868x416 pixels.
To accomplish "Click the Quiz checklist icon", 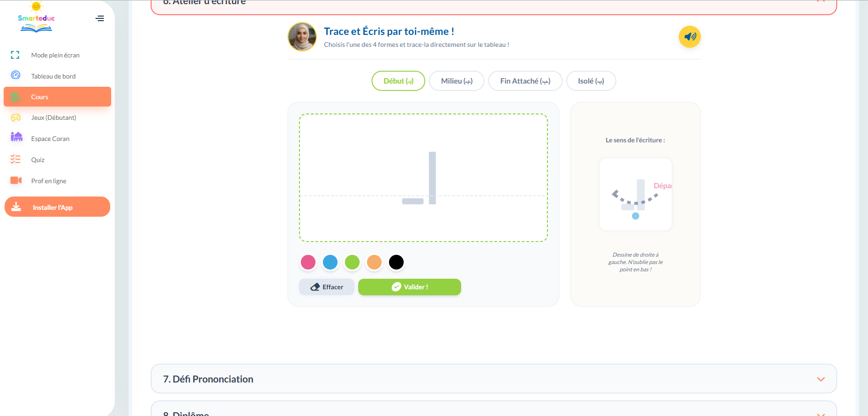I will (16, 159).
